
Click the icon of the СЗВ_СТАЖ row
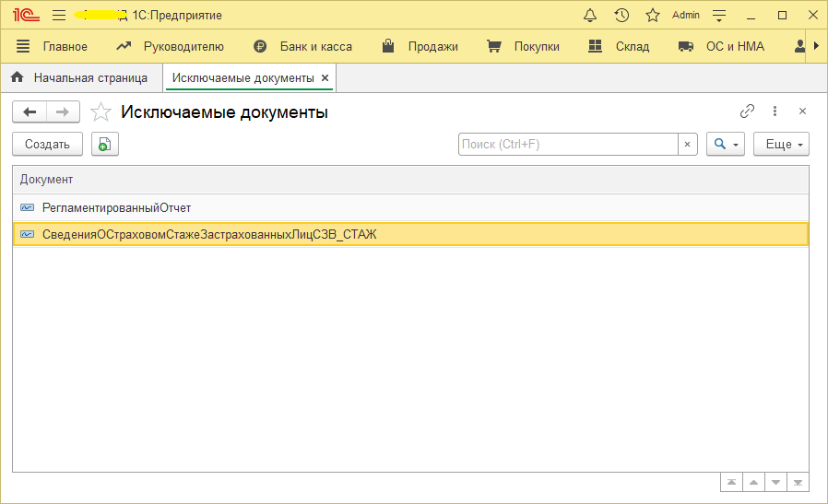click(27, 234)
